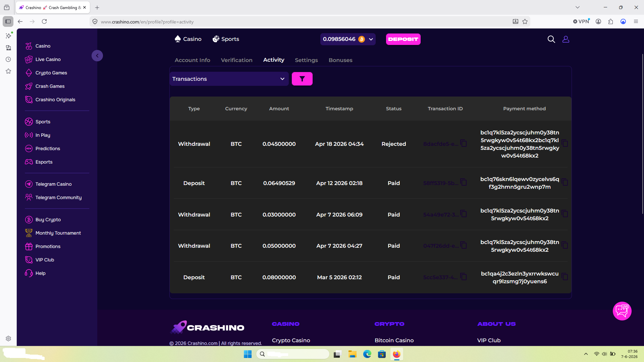Copy transaction ID of Mar 5 deposit

pos(464,277)
